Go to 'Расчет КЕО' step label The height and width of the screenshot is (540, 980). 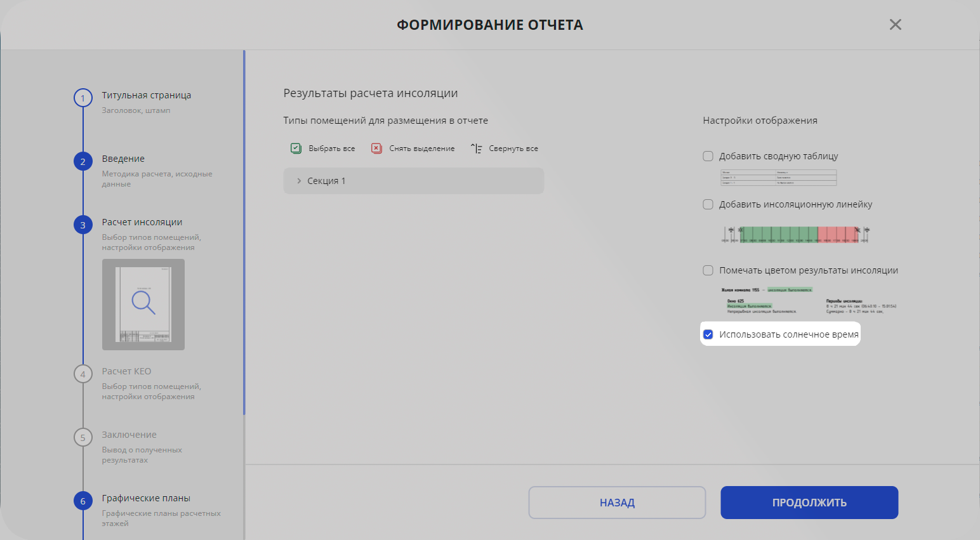(126, 371)
